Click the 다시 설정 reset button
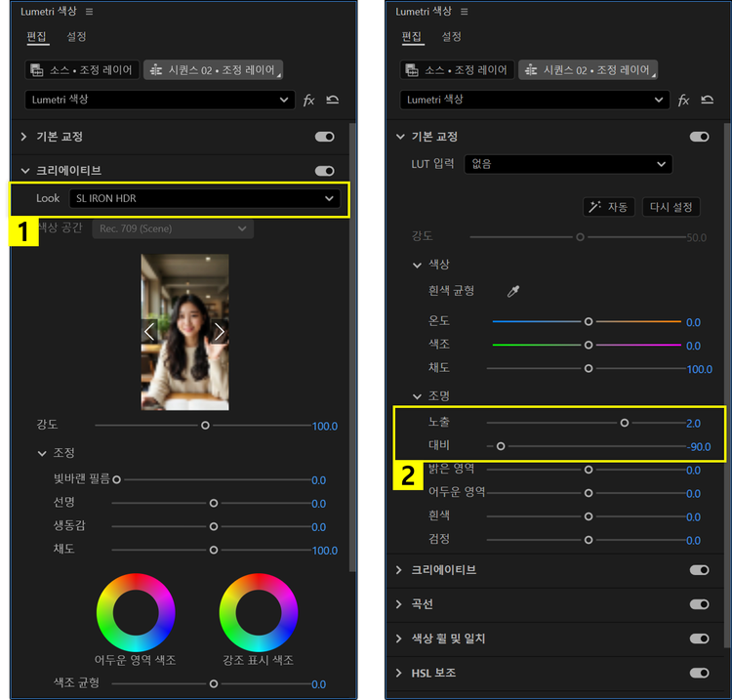This screenshot has width=732, height=700. (671, 207)
